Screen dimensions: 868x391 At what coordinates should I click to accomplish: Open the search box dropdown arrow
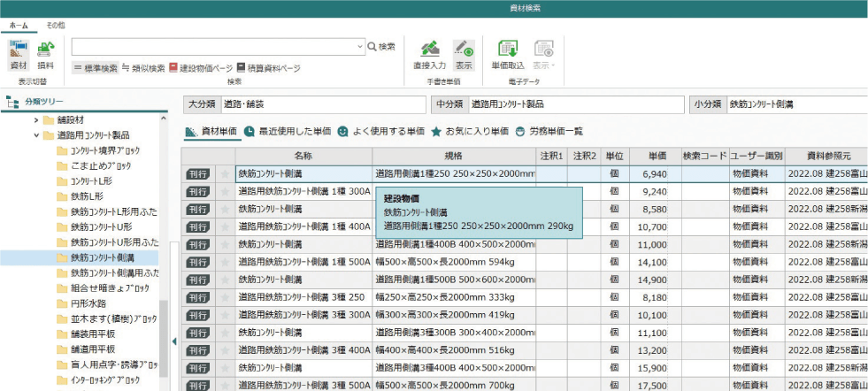point(360,47)
